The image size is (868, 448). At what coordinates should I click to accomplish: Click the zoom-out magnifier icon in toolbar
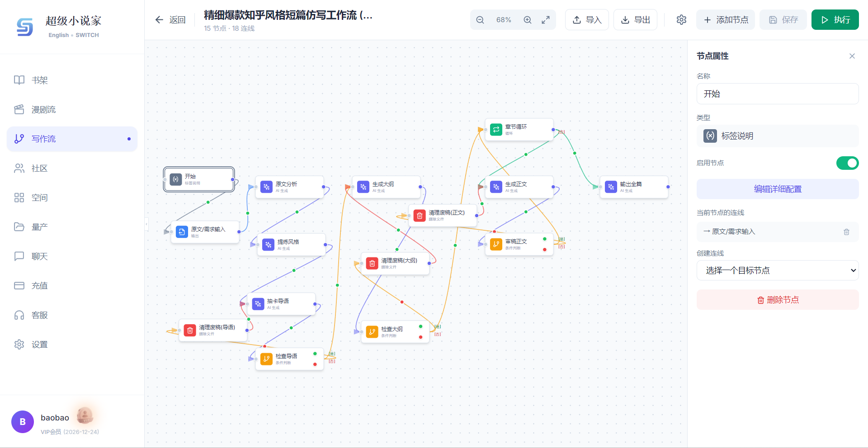point(480,20)
